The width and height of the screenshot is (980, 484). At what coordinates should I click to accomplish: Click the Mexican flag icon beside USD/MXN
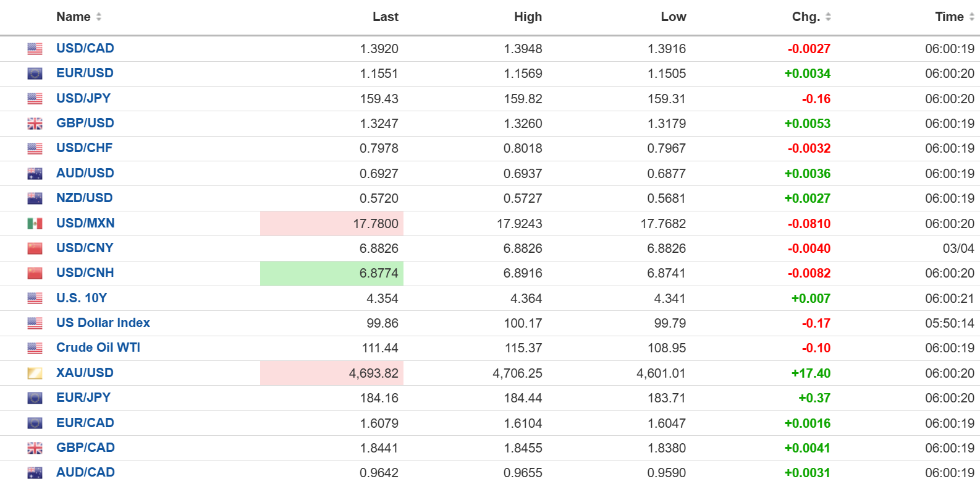pyautogui.click(x=35, y=224)
